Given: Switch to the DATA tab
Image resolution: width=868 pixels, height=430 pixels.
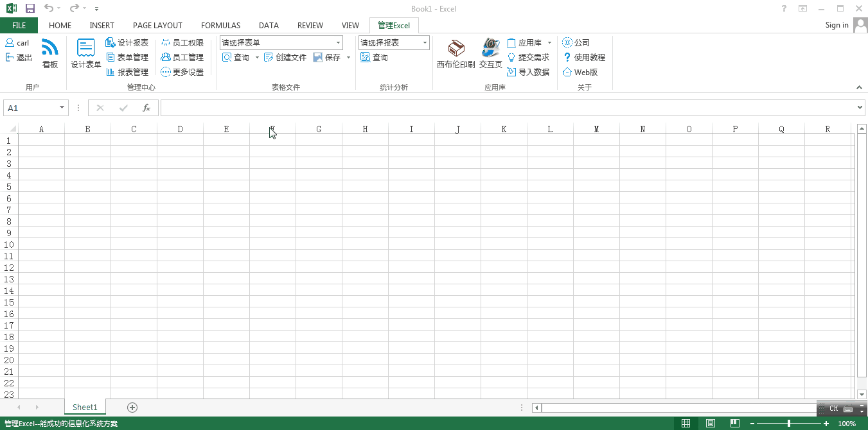Looking at the screenshot, I should (x=269, y=26).
